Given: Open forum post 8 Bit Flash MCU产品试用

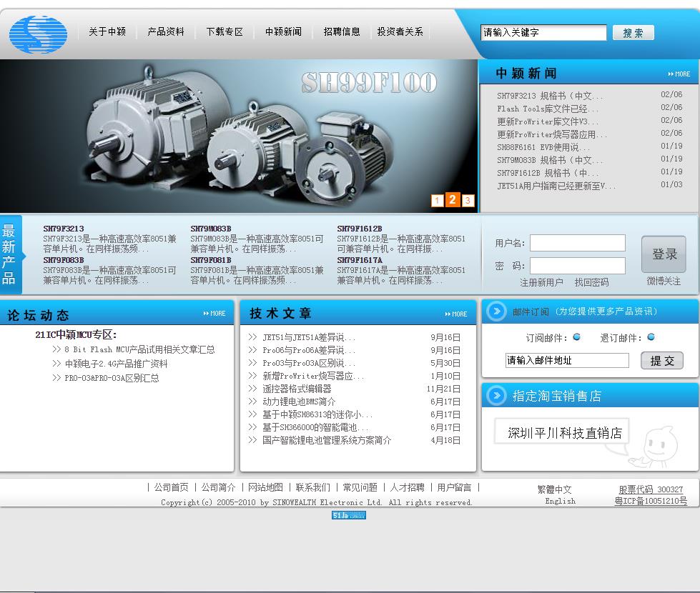Looking at the screenshot, I should pos(139,349).
